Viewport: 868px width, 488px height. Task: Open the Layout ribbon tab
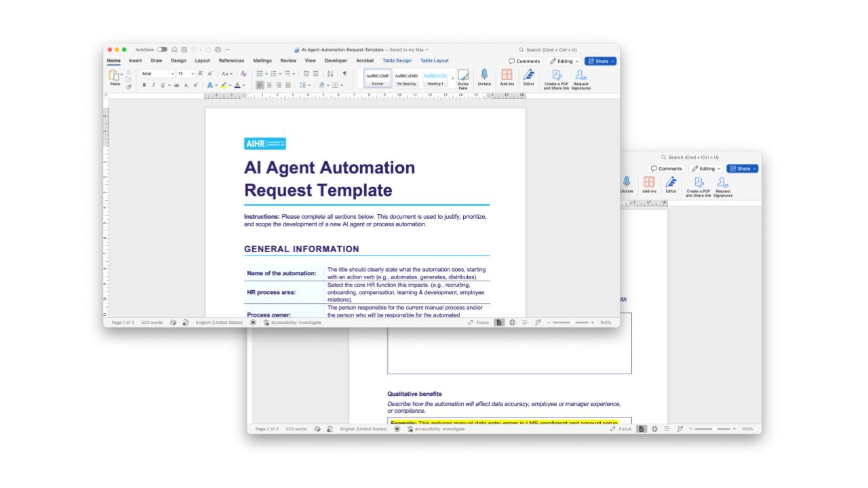pyautogui.click(x=202, y=61)
